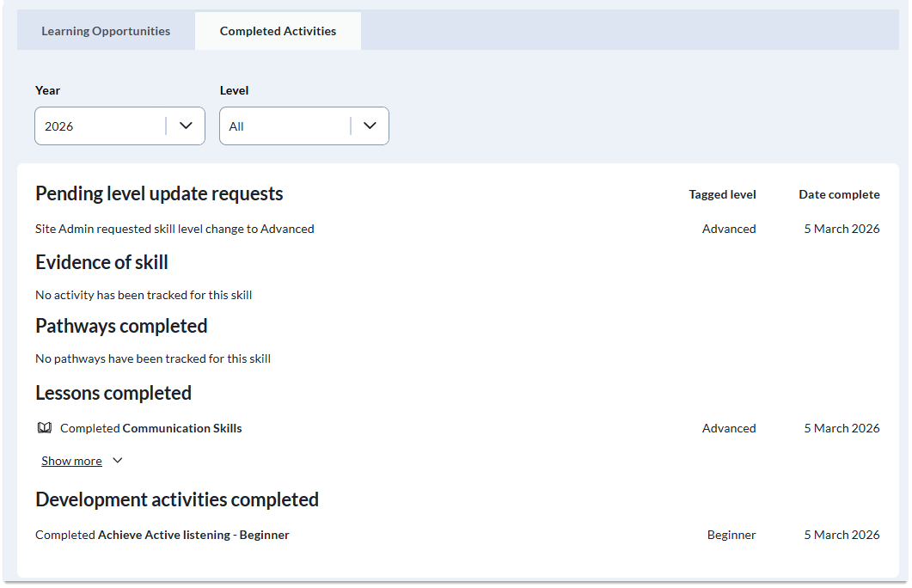Open the Level dropdown arrow

pyautogui.click(x=370, y=126)
